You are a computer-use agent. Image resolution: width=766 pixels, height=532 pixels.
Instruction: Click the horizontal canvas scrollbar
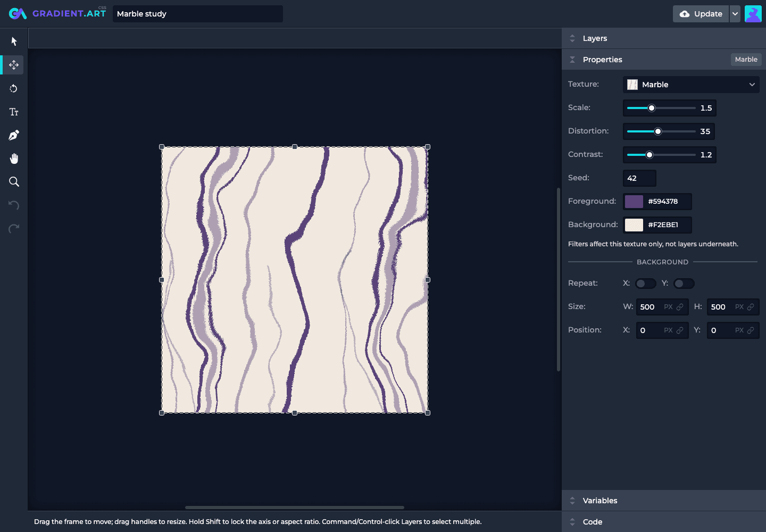[295, 508]
